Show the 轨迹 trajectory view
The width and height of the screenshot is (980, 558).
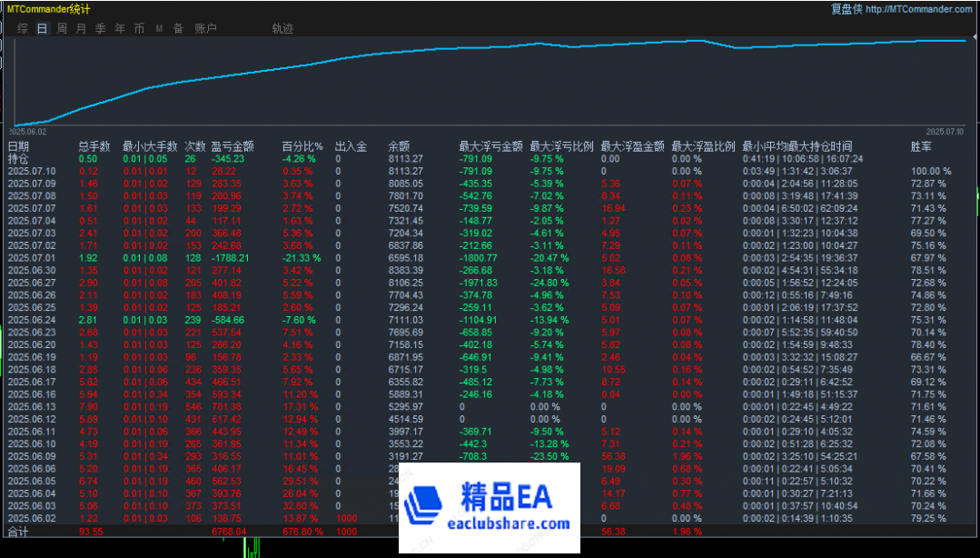282,29
